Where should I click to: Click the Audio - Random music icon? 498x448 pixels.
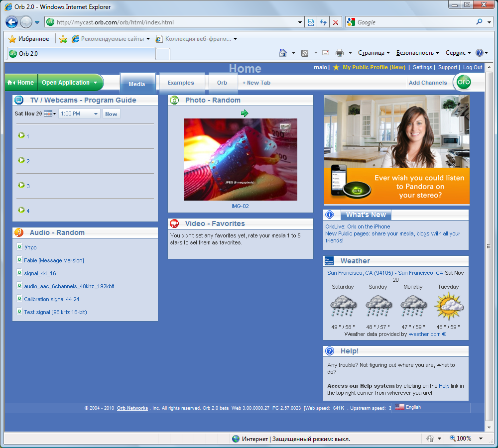[x=19, y=232]
